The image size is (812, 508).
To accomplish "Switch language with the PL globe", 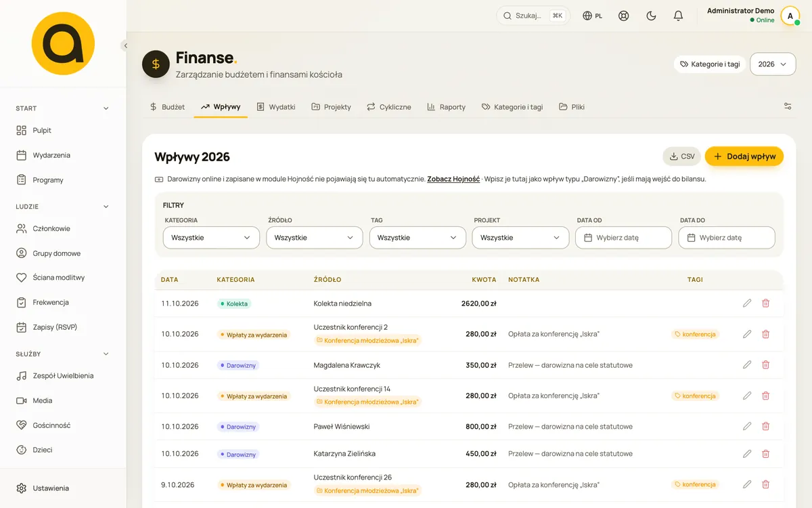I will coord(593,16).
